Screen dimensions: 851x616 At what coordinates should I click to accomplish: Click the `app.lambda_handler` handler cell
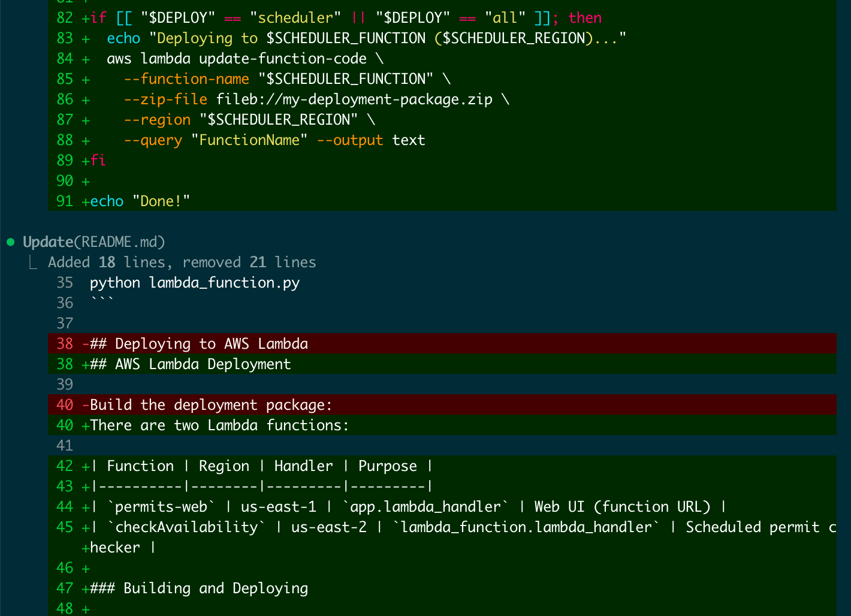click(425, 507)
